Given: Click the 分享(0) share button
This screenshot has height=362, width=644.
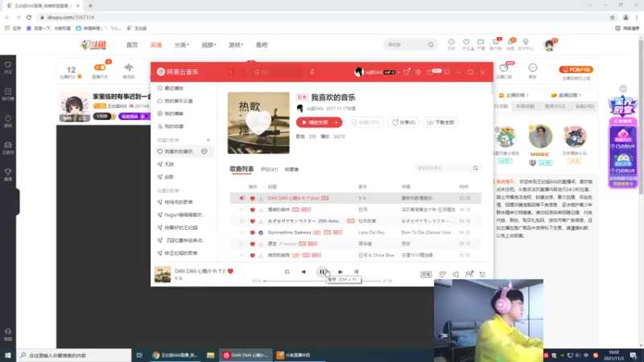Looking at the screenshot, I should [403, 122].
